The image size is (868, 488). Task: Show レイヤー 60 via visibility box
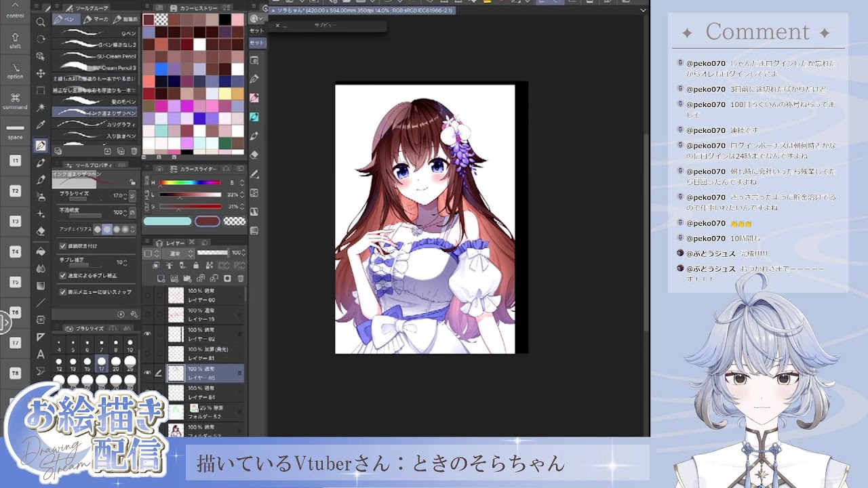pos(147,295)
